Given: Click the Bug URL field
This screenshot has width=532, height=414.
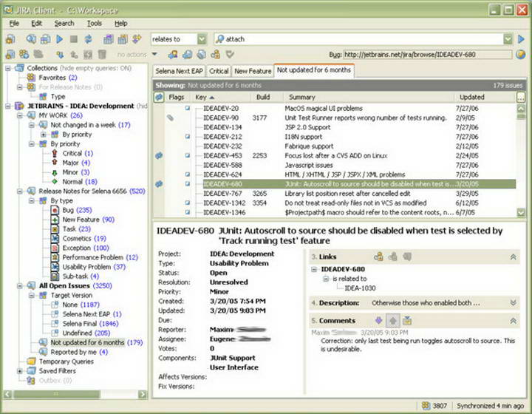Looking at the screenshot, I should pos(428,54).
